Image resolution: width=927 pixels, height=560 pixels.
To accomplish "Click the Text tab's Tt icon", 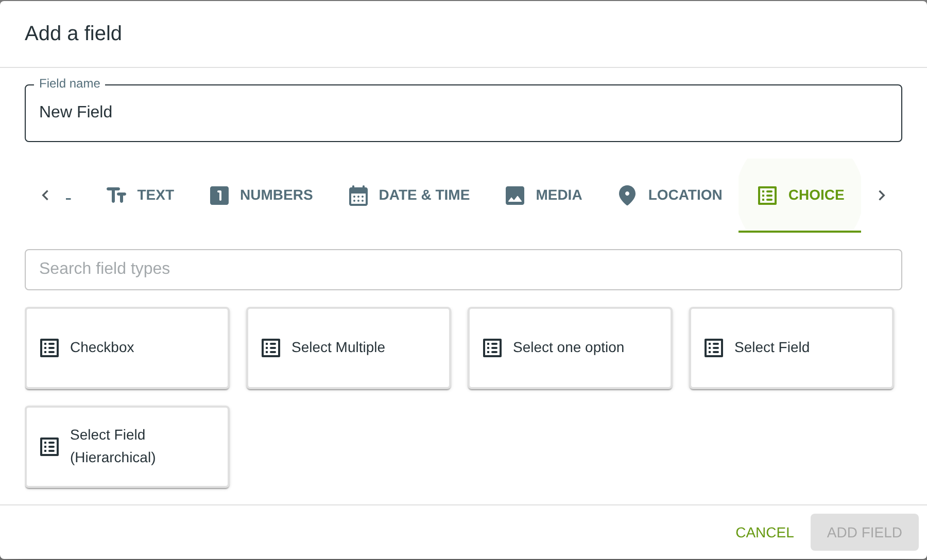I will (116, 196).
